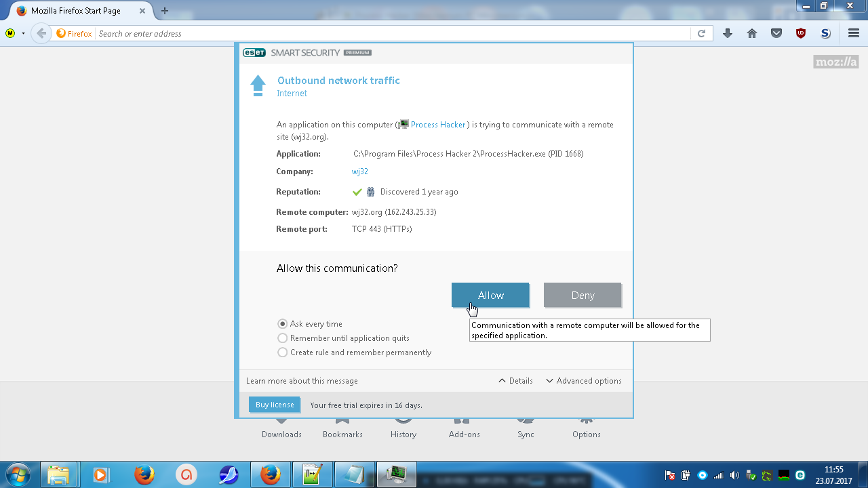
Task: Click the power plug tray icon
Action: tap(686, 475)
